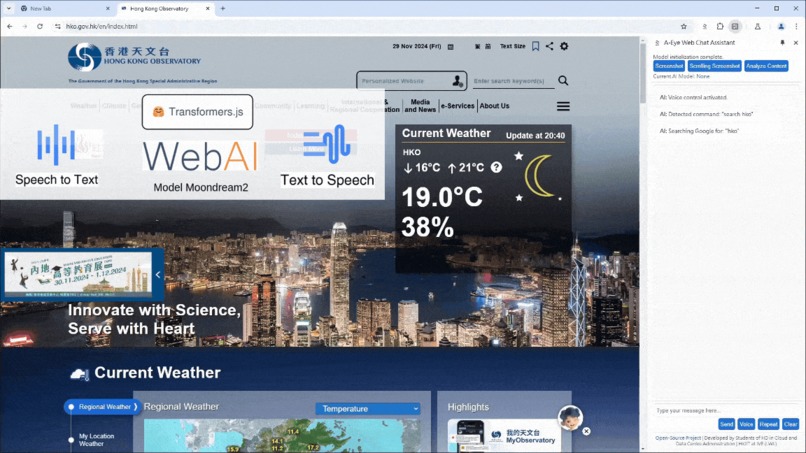The height and width of the screenshot is (453, 806).
Task: Click the Analyze Content button
Action: [766, 66]
